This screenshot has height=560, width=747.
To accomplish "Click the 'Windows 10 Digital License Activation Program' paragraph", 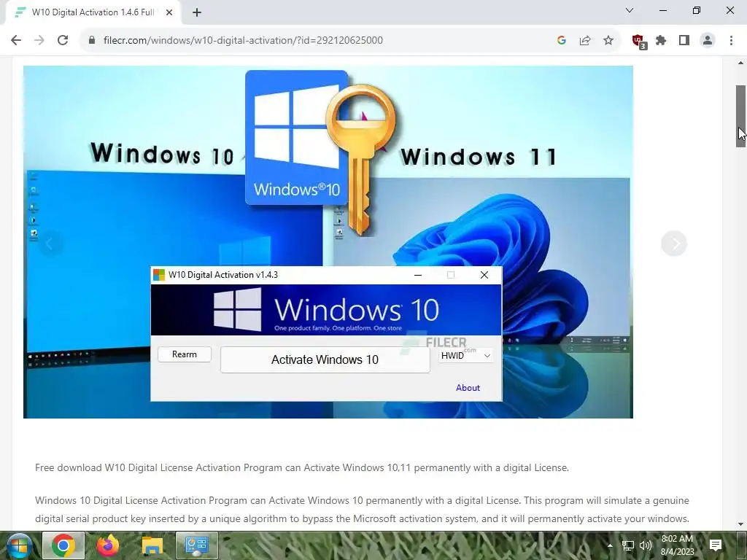I will point(362,510).
